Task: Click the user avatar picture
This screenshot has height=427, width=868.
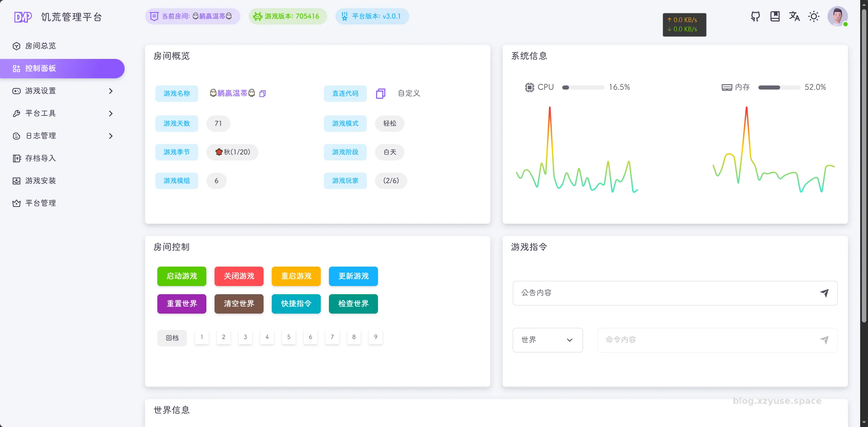Action: 837,16
